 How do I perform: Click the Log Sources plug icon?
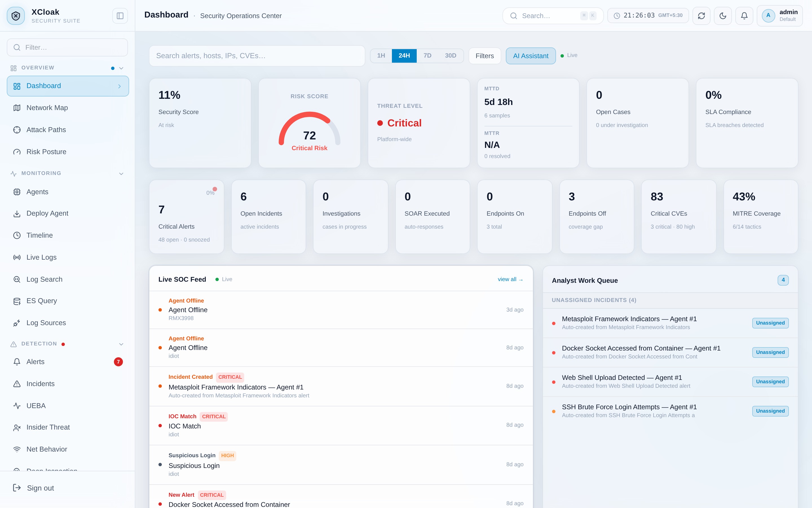coord(17,323)
